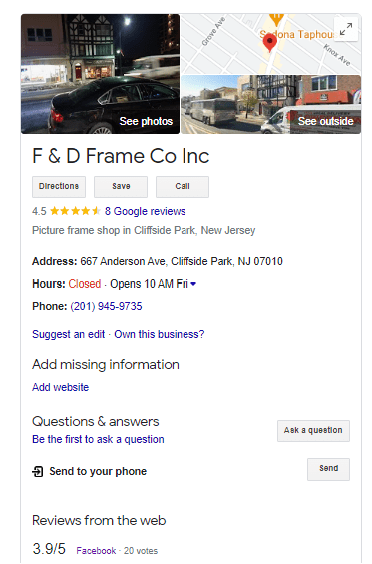Open See outside street view thumbnail

click(271, 104)
